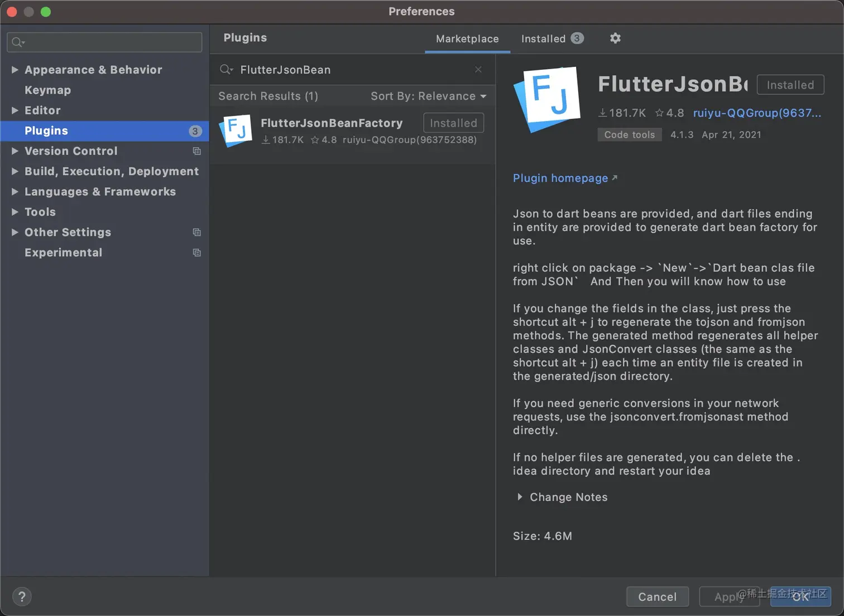The image size is (844, 616).
Task: Click the magnifier icon in plugin search
Action: 226,70
